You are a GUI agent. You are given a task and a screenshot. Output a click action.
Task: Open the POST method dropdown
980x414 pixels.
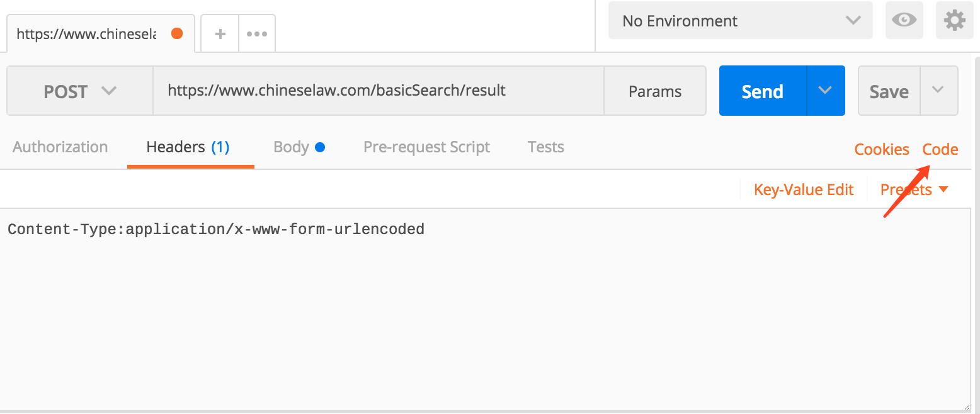pyautogui.click(x=80, y=91)
